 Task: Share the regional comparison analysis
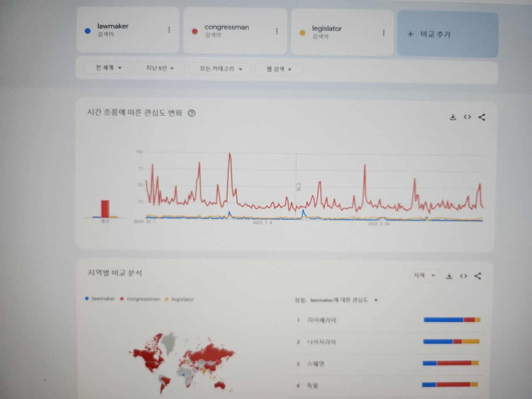pyautogui.click(x=478, y=276)
